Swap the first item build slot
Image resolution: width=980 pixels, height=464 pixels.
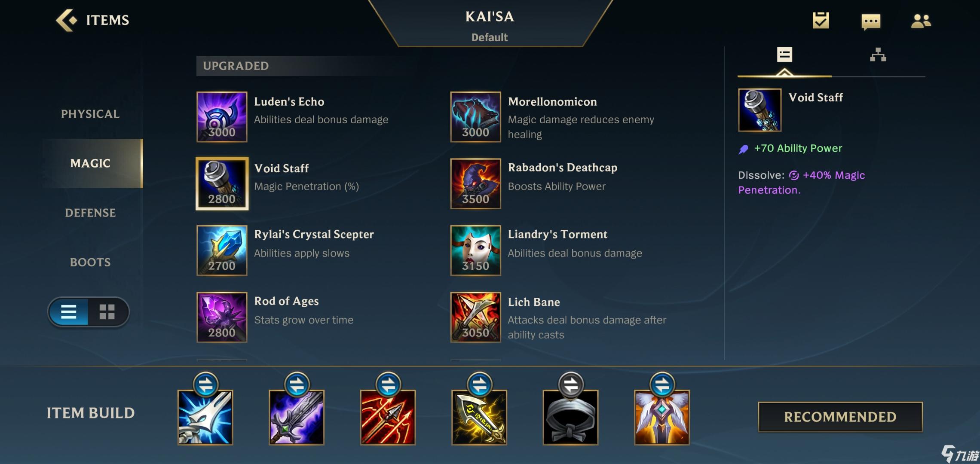pyautogui.click(x=205, y=385)
